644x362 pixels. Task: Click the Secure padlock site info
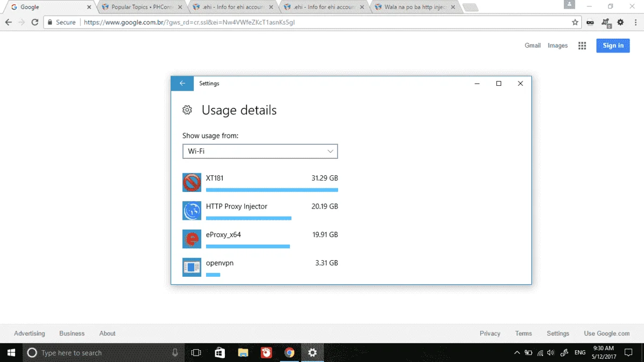[x=62, y=23]
